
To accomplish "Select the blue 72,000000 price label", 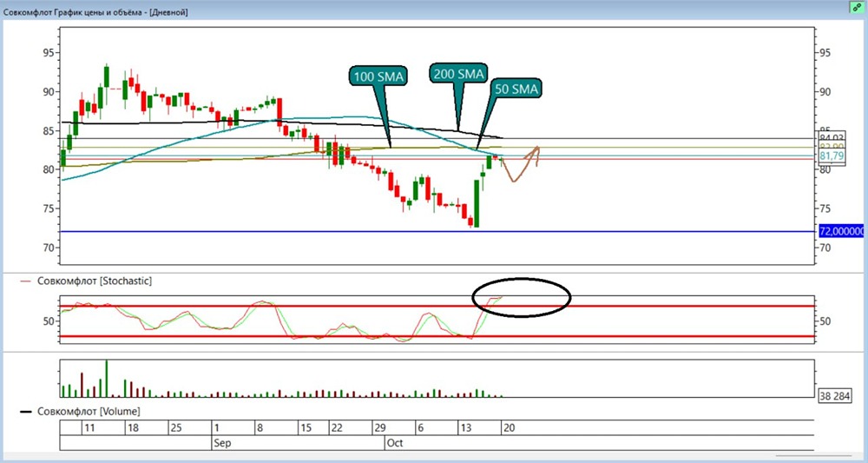I will (x=840, y=231).
